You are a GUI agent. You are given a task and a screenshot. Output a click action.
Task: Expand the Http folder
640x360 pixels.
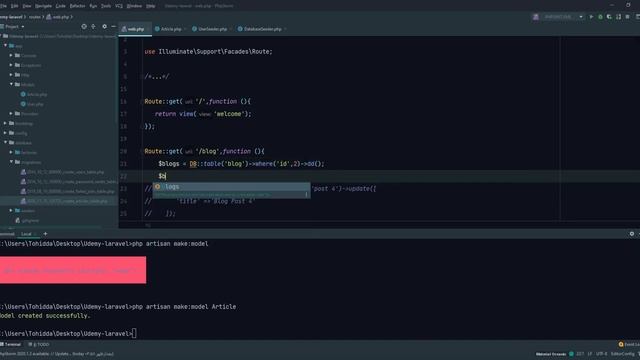11,75
